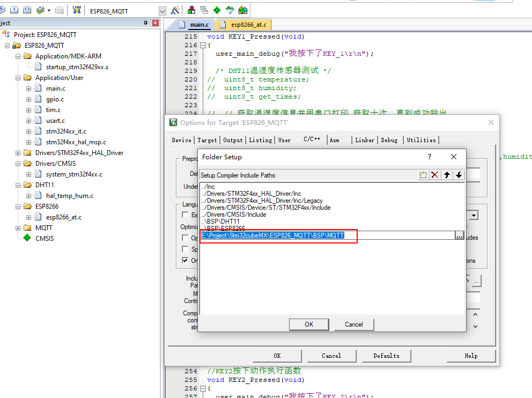
Task: Collapse the ESP826_MQTT target node
Action: tap(7, 46)
